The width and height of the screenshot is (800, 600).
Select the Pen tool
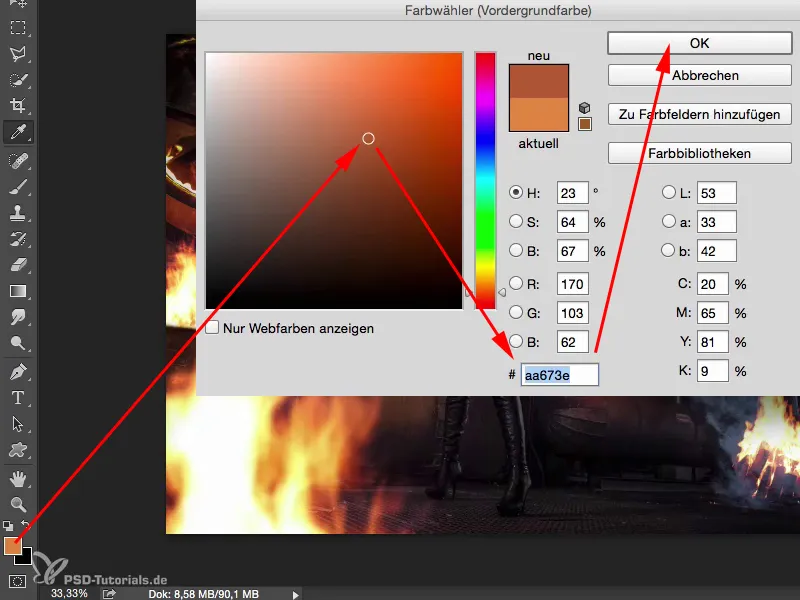tap(18, 372)
